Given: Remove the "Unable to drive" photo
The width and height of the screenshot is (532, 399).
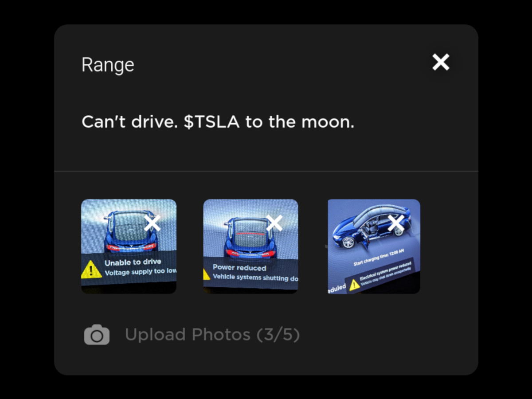Looking at the screenshot, I should 152,223.
